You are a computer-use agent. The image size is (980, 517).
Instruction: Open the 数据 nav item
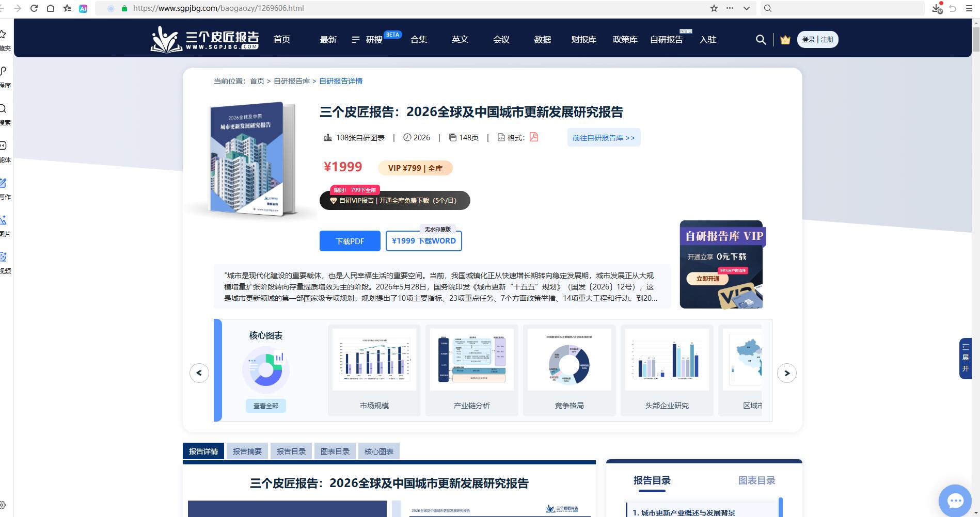coord(543,40)
